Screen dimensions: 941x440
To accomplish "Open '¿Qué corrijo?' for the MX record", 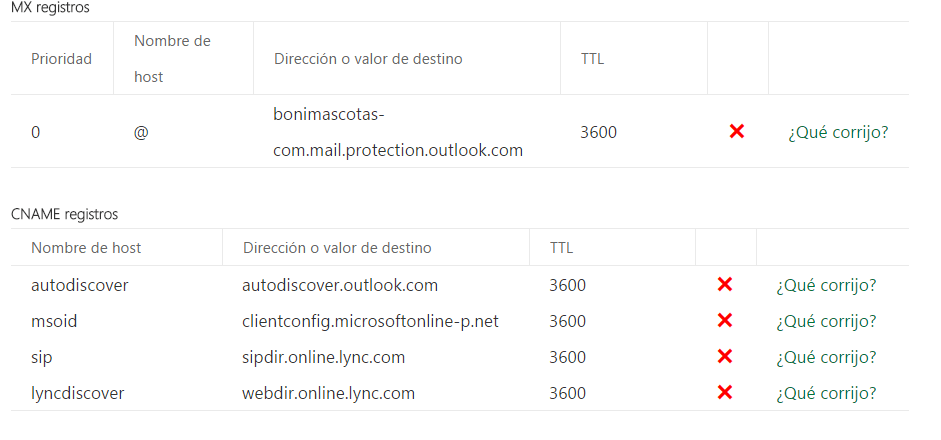I will click(838, 132).
